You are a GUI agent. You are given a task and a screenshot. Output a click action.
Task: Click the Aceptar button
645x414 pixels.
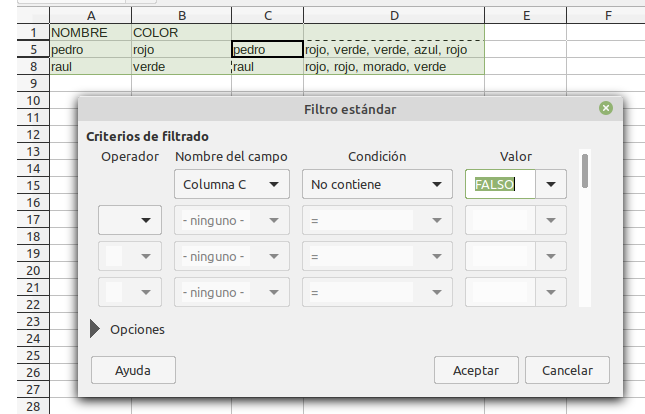coord(476,369)
